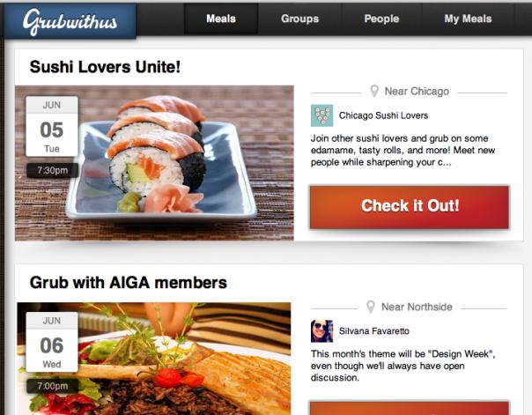Viewport: 532px width, 415px height.
Task: Click the orange button under AIGA description
Action: [x=410, y=408]
